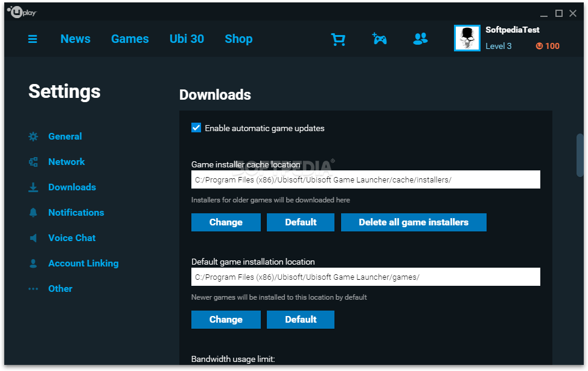Click 'Newer games will be installed' hint

pyautogui.click(x=279, y=297)
